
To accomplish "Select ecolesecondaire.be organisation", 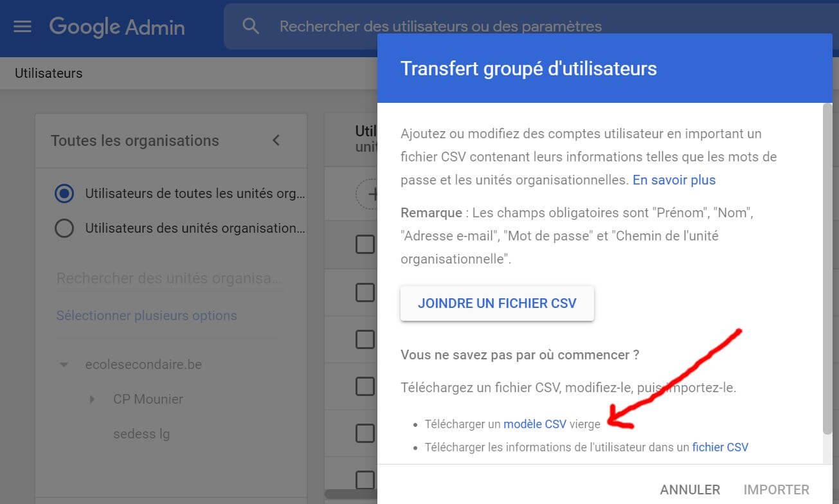I will click(143, 364).
